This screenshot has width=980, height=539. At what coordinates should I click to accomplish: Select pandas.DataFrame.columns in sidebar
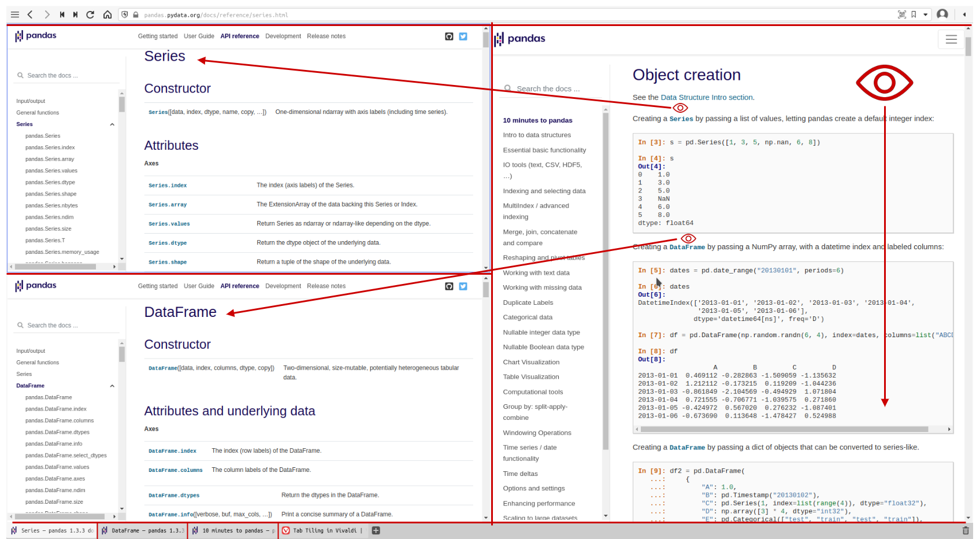[60, 420]
